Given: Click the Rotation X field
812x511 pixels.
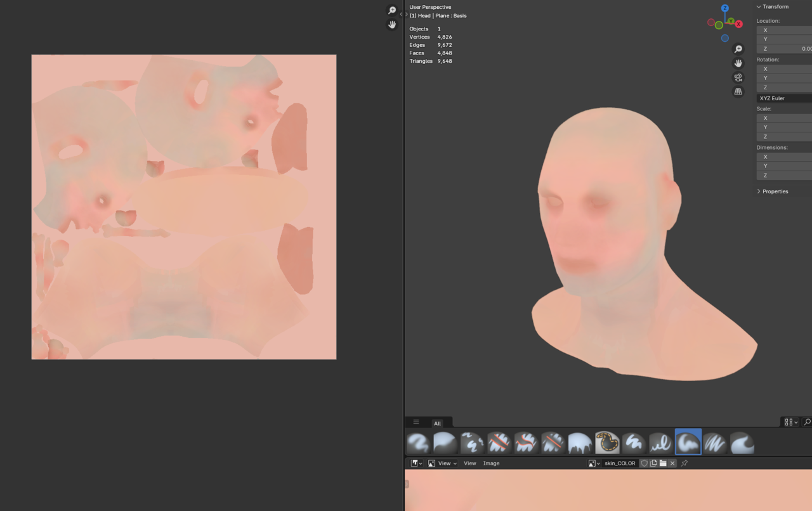Looking at the screenshot, I should [784, 69].
